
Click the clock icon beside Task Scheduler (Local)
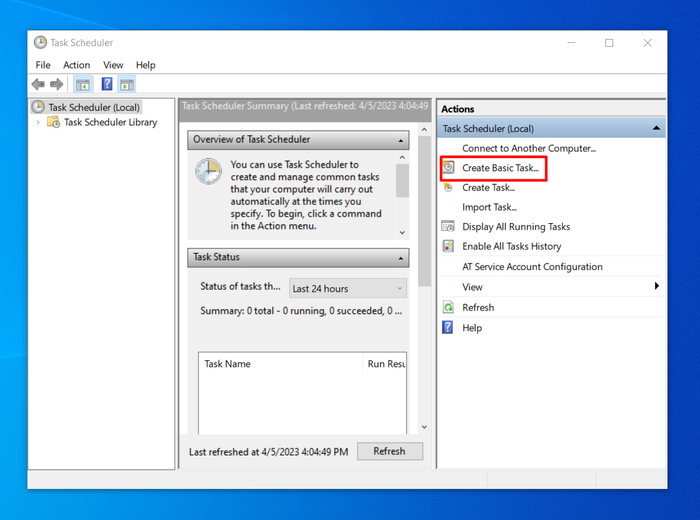[38, 107]
